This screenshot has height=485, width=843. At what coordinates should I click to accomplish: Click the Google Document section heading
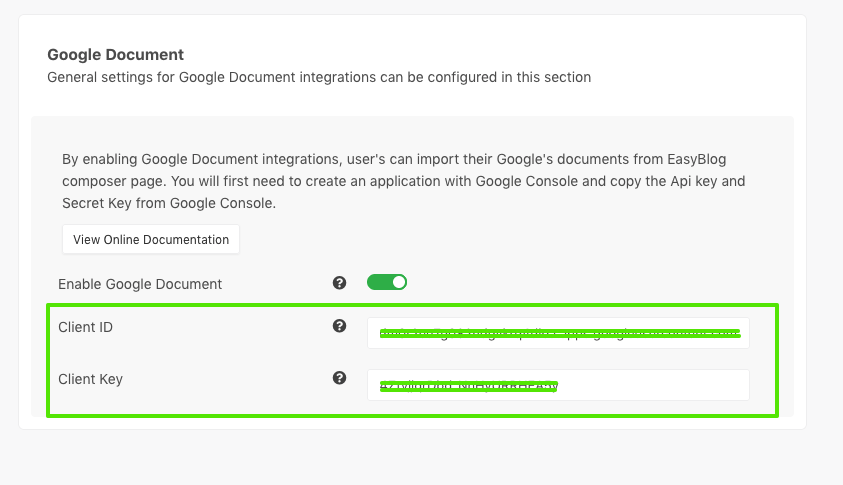[116, 54]
